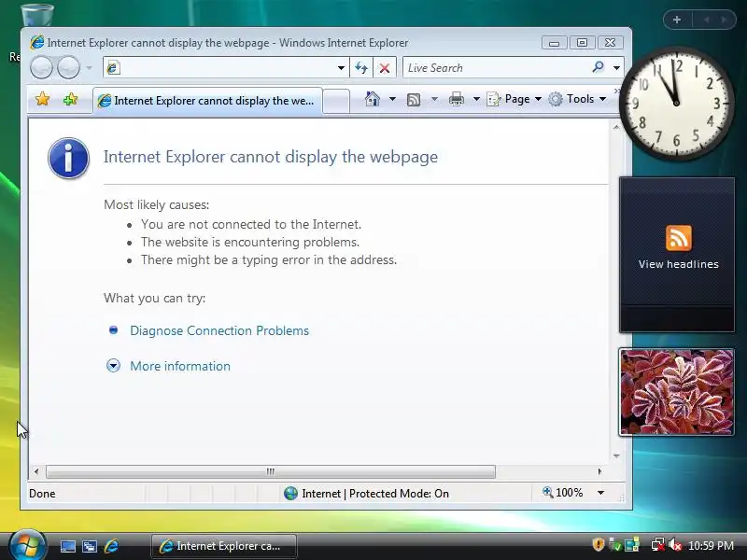Click View headlines in feed gadget

pyautogui.click(x=679, y=264)
